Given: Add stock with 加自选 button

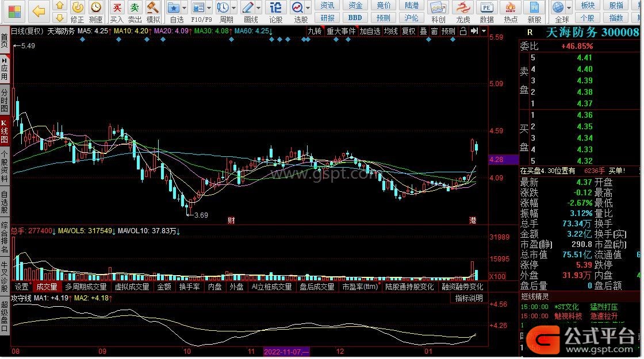Looking at the screenshot, I should (x=370, y=31).
